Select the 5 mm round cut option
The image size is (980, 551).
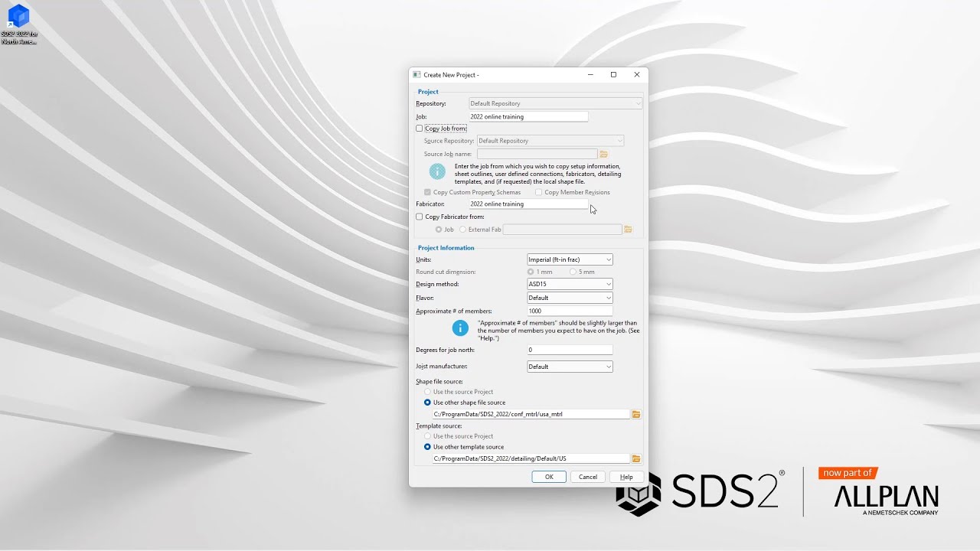(573, 272)
